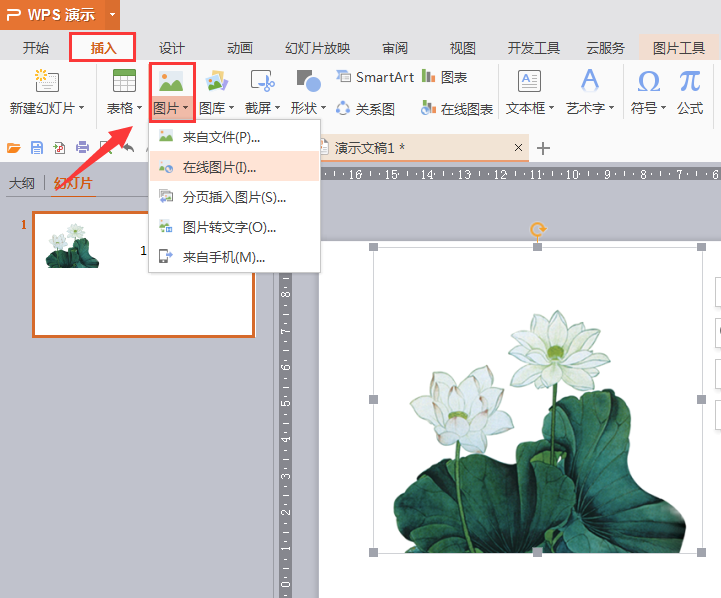Open the 开发工具 tab

[534, 48]
